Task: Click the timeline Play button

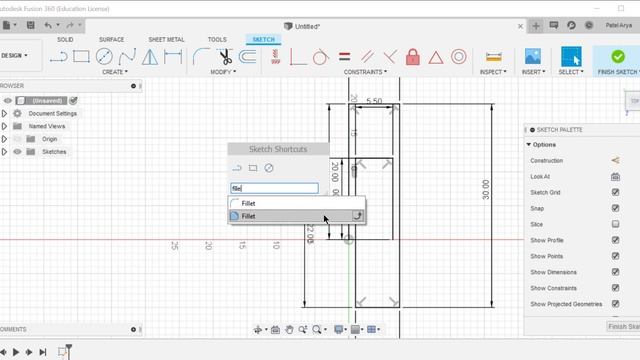Action: (16, 352)
